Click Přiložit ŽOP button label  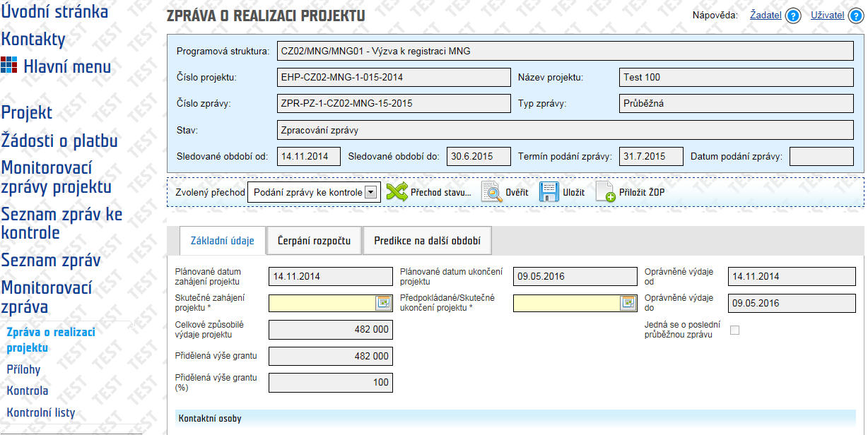pos(642,192)
